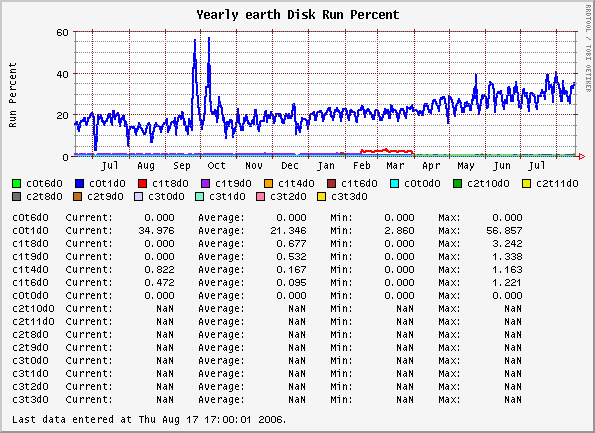
Task: Click the Run Percent axis label
Action: (13, 95)
